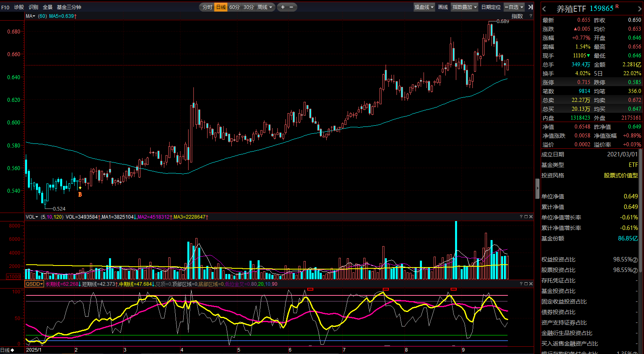
Task: Select the 60分 period
Action: pyautogui.click(x=235, y=7)
